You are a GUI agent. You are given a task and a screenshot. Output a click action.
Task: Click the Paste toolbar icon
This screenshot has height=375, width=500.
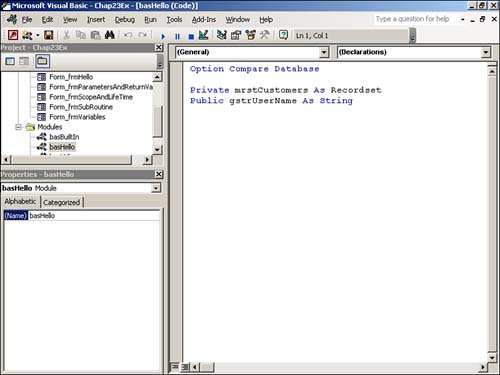tap(95, 35)
